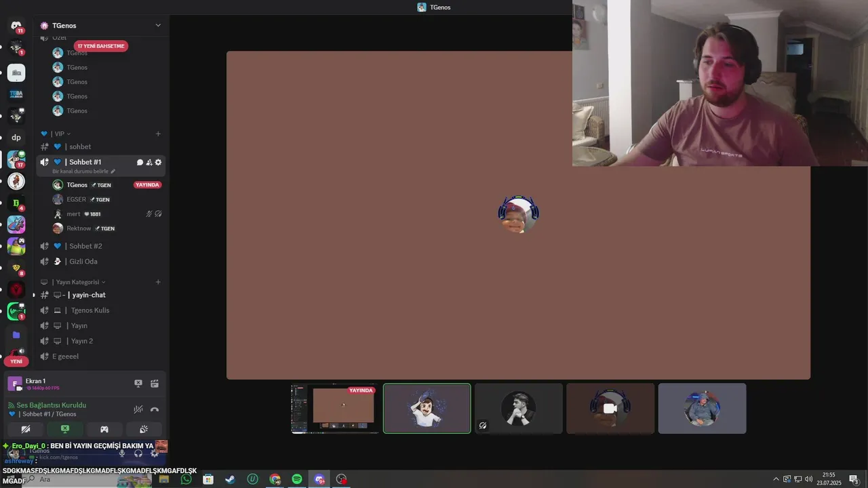The image size is (868, 488).
Task: Add a channel to VIP category
Action: coord(158,134)
